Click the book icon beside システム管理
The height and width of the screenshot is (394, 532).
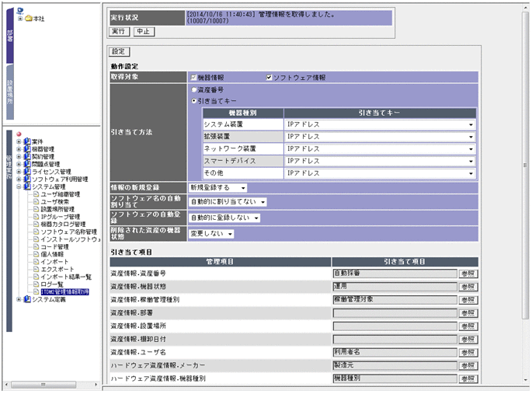pyautogui.click(x=27, y=187)
